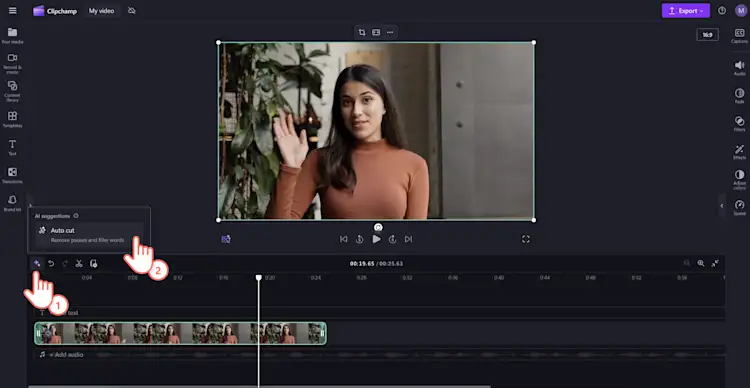Select Auto cut suggestion
Image resolution: width=750 pixels, height=388 pixels.
(89, 234)
